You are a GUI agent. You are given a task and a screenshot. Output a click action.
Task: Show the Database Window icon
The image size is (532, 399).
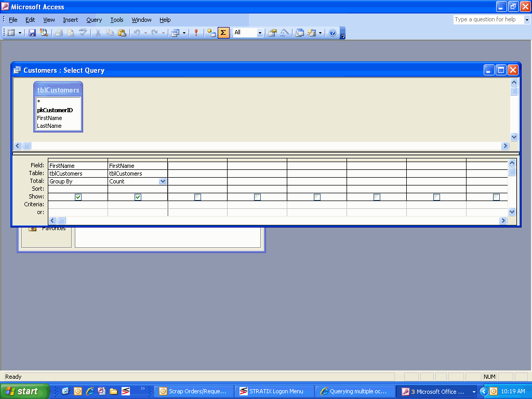click(x=300, y=33)
